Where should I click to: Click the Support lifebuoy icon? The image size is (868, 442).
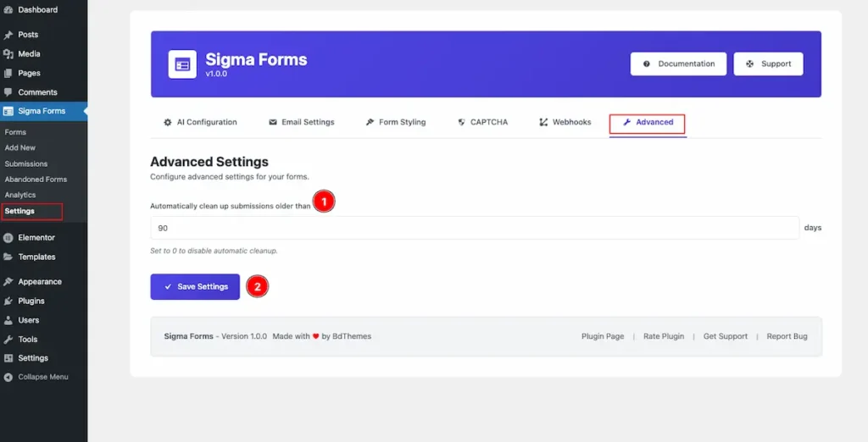(749, 64)
